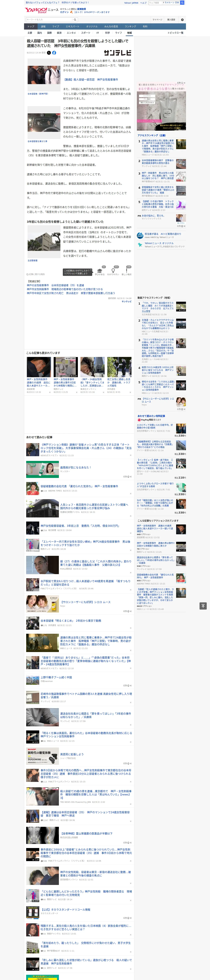Play the 0:45 bear video thumbnail
Image resolution: width=210 pixels, height=980 pixels.
[x=181, y=307]
